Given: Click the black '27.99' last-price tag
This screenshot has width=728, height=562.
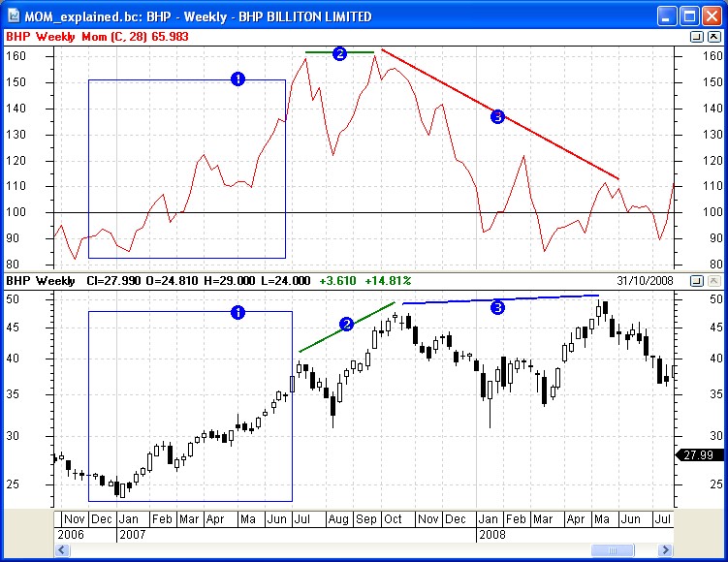Looking at the screenshot, I should (x=700, y=454).
